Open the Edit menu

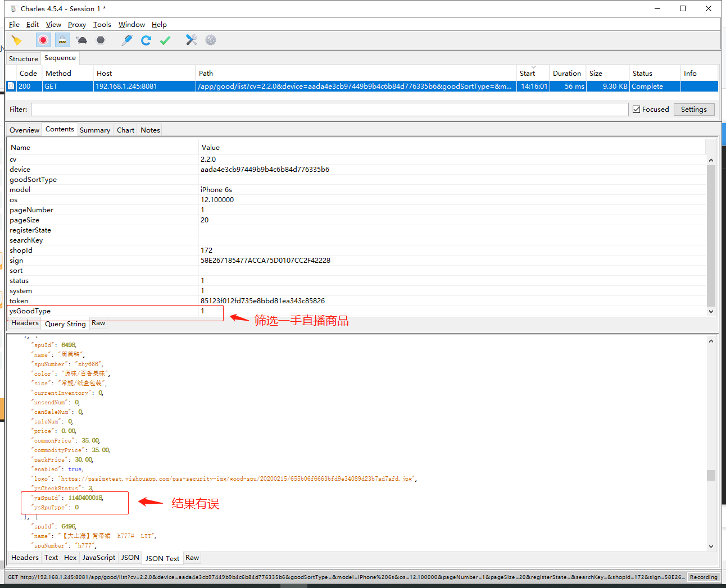(x=33, y=25)
